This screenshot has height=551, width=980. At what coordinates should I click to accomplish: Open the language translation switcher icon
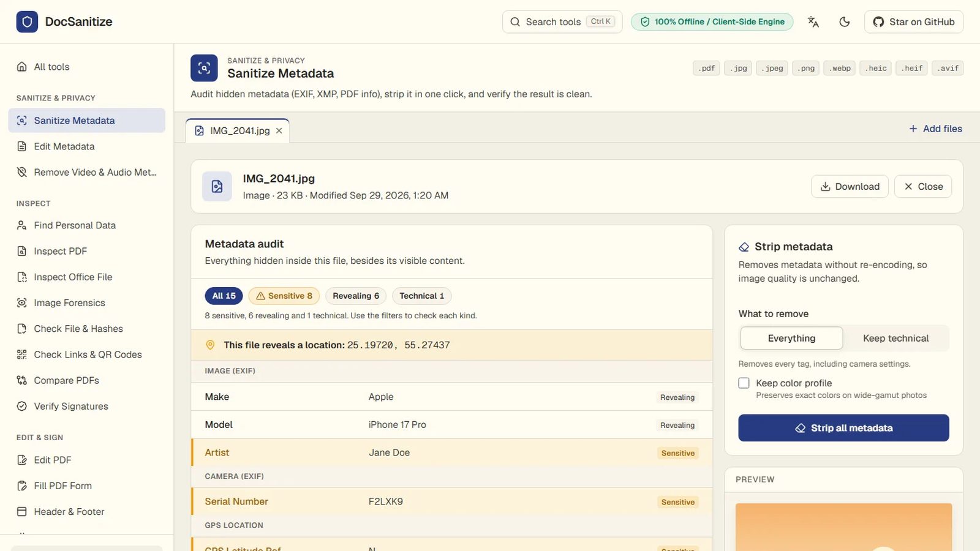(x=813, y=22)
